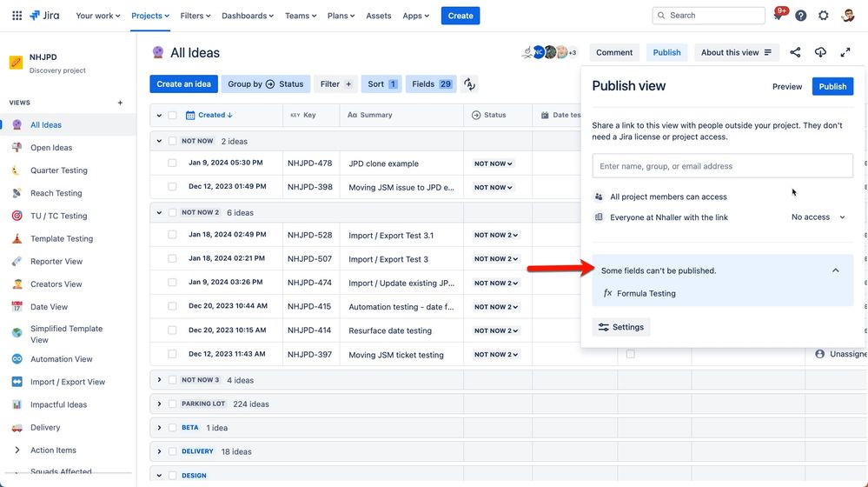Open the Quarter Testing view

(59, 170)
